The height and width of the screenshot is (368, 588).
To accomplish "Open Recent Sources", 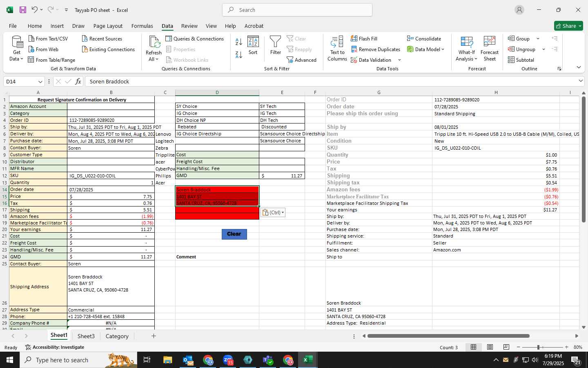I will [x=102, y=39].
